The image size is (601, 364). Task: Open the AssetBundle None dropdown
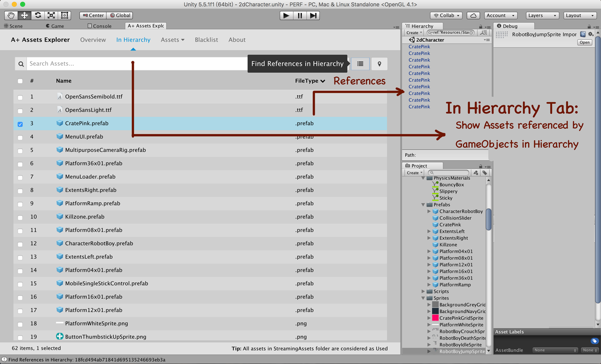pyautogui.click(x=555, y=350)
